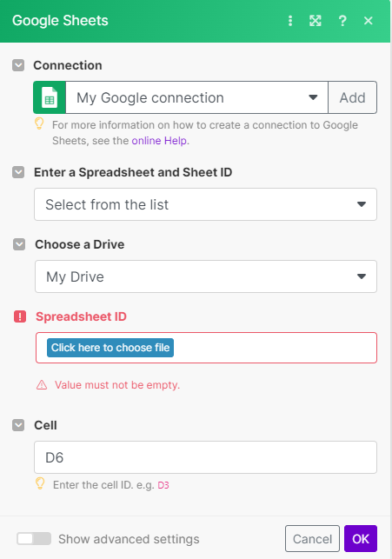The image size is (392, 559).
Task: Open the My Google connection dropdown
Action: pos(196,97)
